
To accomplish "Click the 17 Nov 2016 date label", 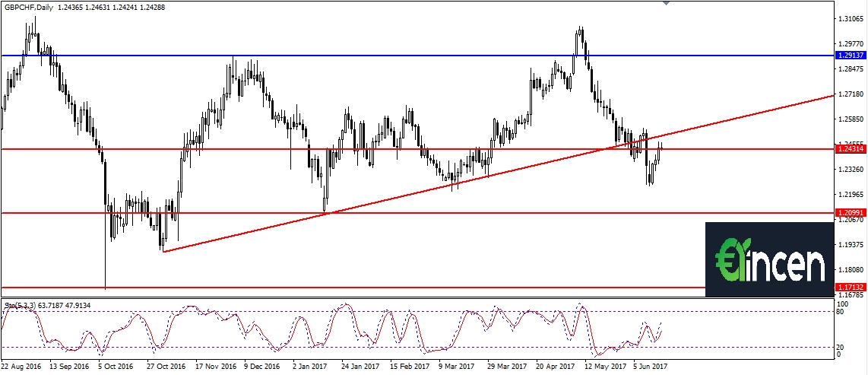I will 216,367.
